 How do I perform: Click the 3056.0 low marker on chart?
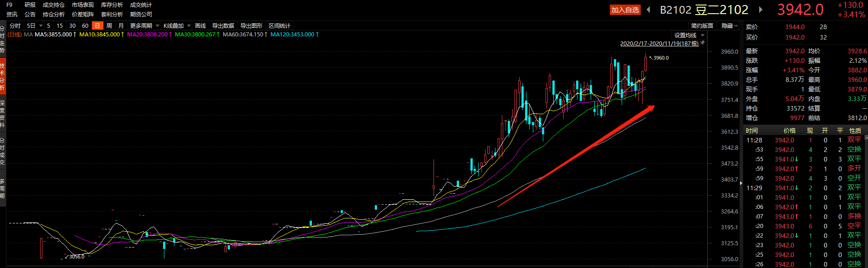pos(77,257)
